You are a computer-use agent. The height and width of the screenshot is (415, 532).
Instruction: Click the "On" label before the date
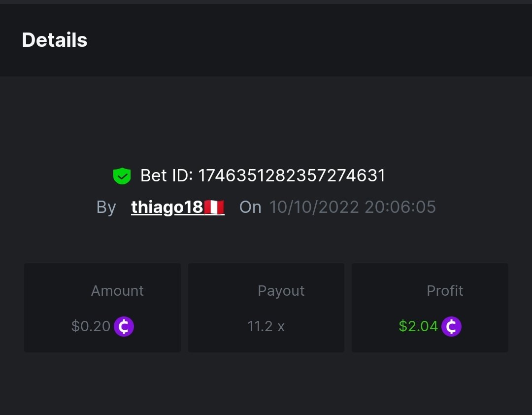click(250, 207)
